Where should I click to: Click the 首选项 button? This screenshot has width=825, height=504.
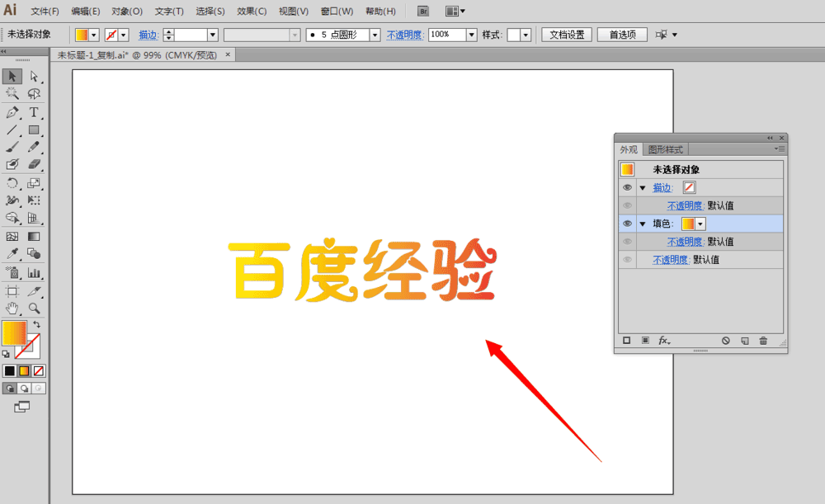(622, 35)
